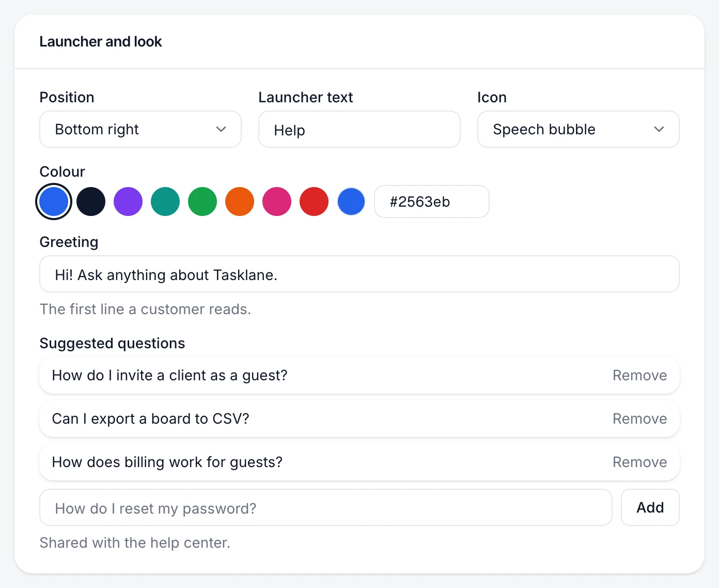719x588 pixels.
Task: Remove the "invite a client as a guest" question
Action: [x=639, y=375]
